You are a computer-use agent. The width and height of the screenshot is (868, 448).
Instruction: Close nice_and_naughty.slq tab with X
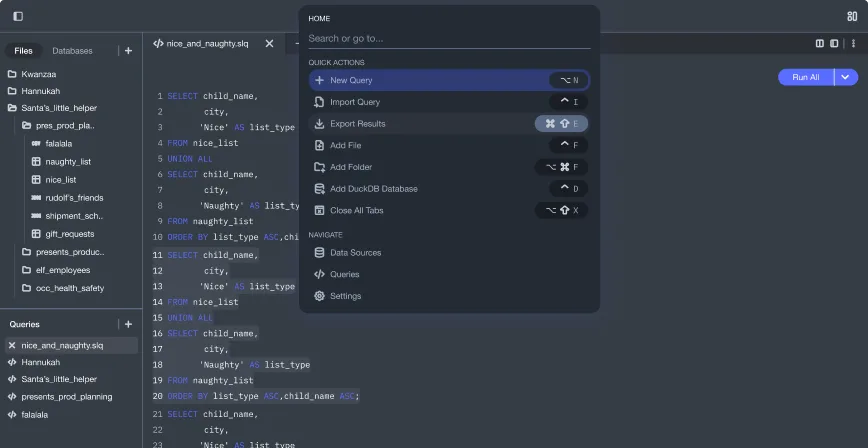(269, 43)
